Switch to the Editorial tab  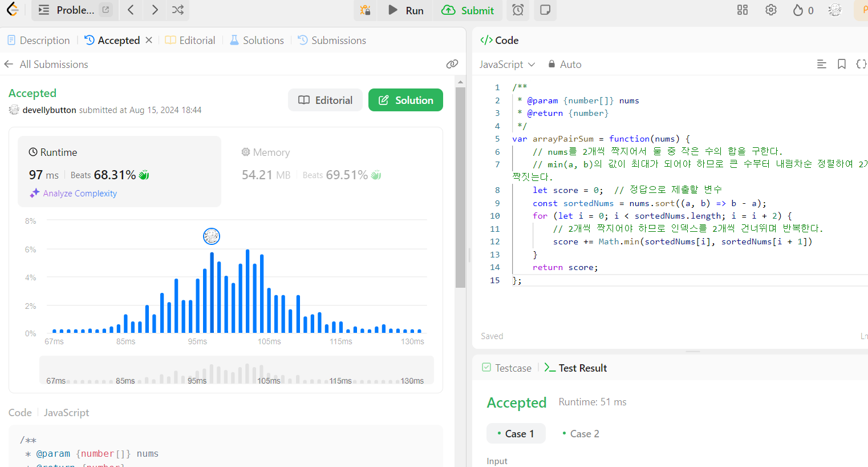pyautogui.click(x=190, y=40)
